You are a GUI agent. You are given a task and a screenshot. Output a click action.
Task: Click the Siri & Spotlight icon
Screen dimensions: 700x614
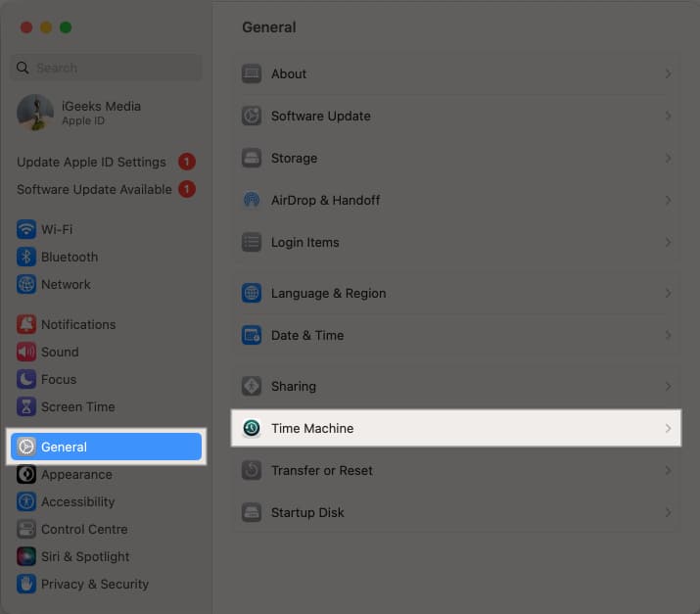25,556
